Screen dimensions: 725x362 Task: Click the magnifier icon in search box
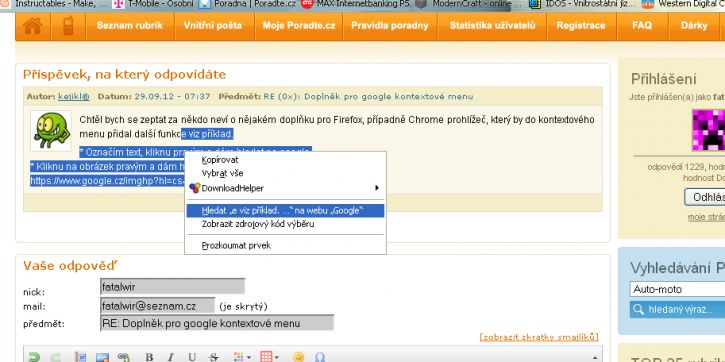(639, 309)
